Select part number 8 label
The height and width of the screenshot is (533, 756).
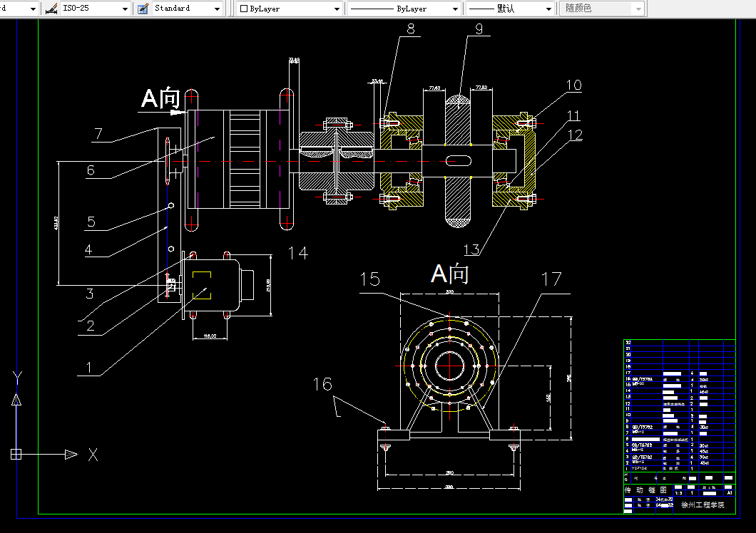pyautogui.click(x=411, y=29)
